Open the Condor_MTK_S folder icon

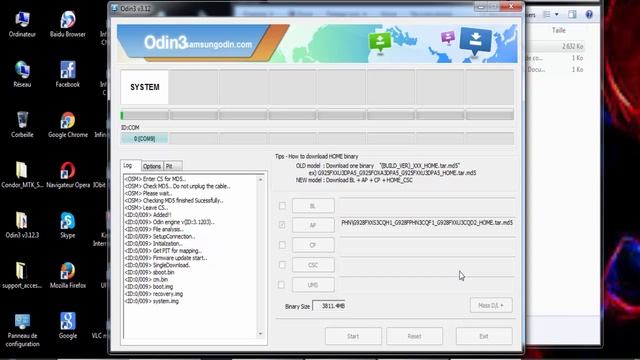22,175
